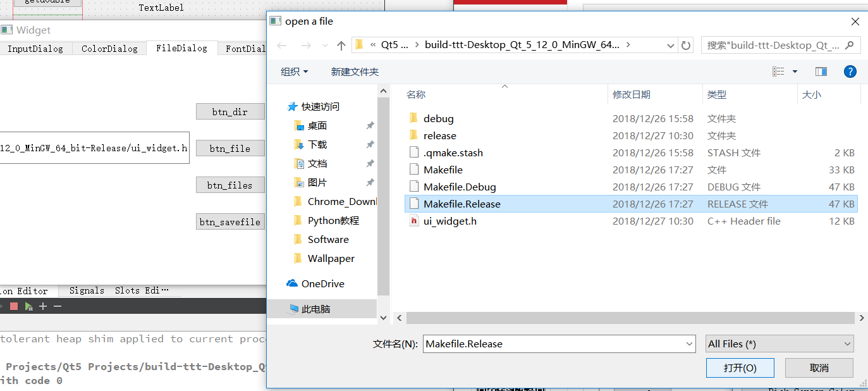Click the plus icon to add an action
The image size is (868, 391).
coord(43,306)
